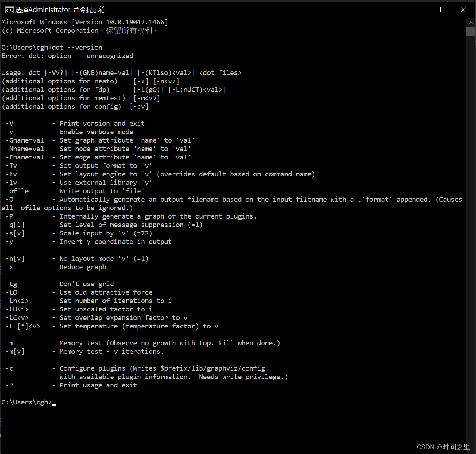Click the cmd icon in the title bar
Screen dimensions: 476x454
coord(9,10)
